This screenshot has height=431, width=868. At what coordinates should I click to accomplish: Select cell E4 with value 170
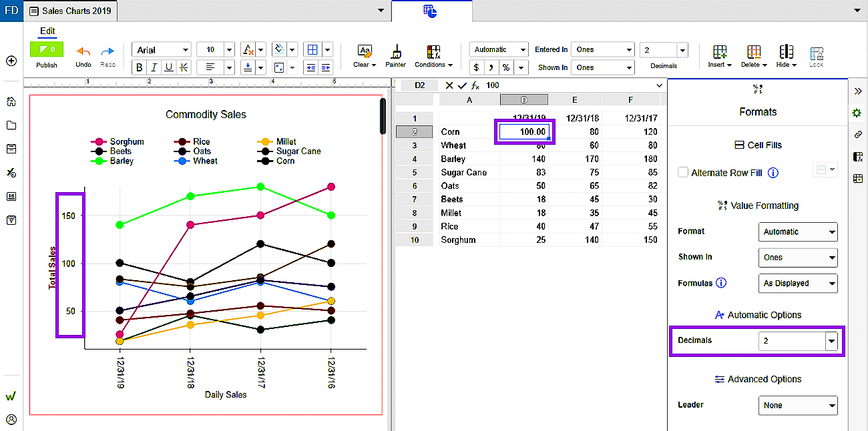574,159
